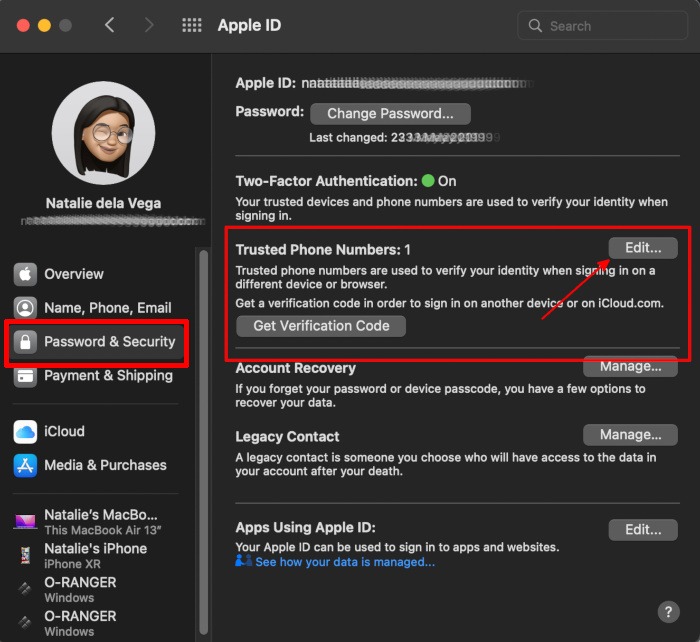This screenshot has width=700, height=642.
Task: Click the person icon for Name, Phone, Email
Action: tap(25, 308)
